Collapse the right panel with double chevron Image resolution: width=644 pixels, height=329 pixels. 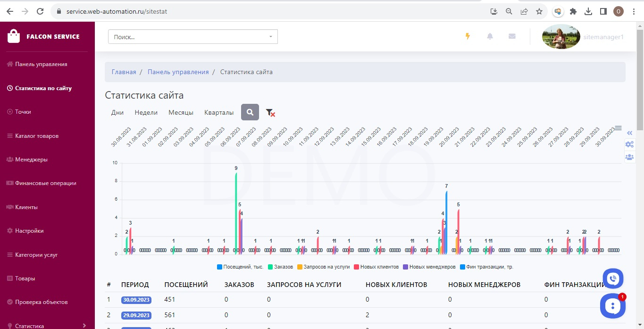point(629,133)
